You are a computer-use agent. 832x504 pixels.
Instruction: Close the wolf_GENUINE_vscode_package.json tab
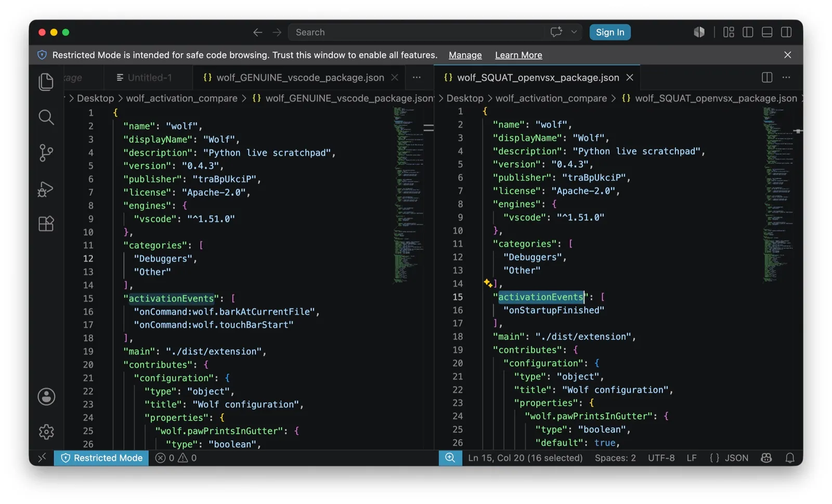point(395,77)
